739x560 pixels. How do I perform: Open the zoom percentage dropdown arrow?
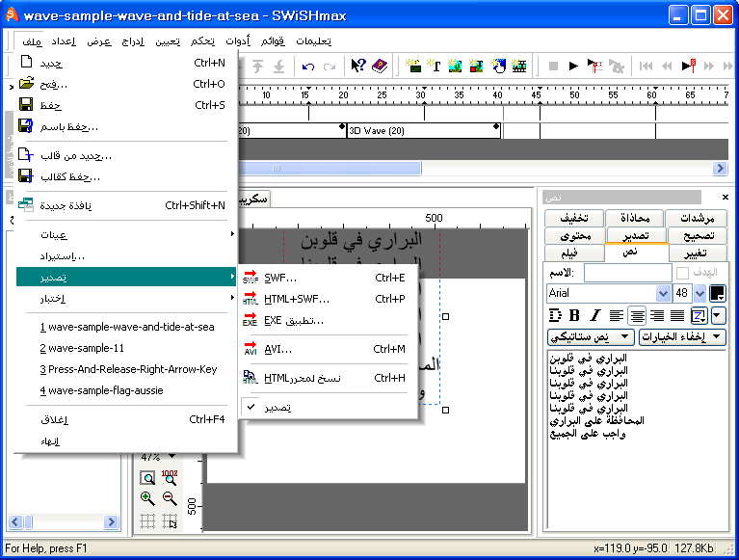(x=172, y=456)
